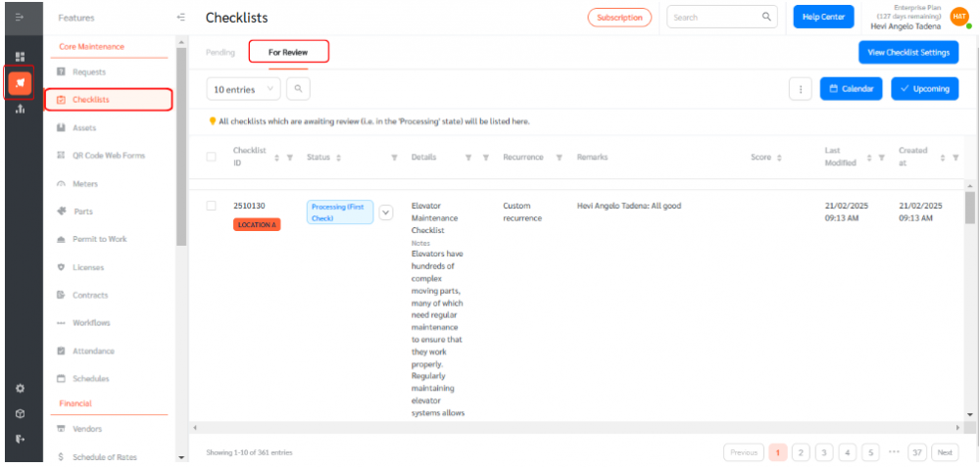
Task: Open Licenses in Features menu
Action: 88,267
